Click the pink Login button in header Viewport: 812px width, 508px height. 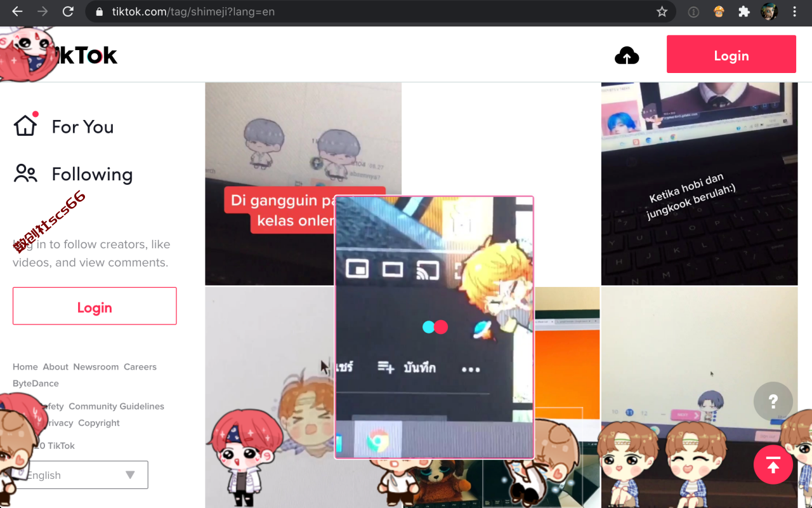pyautogui.click(x=731, y=54)
